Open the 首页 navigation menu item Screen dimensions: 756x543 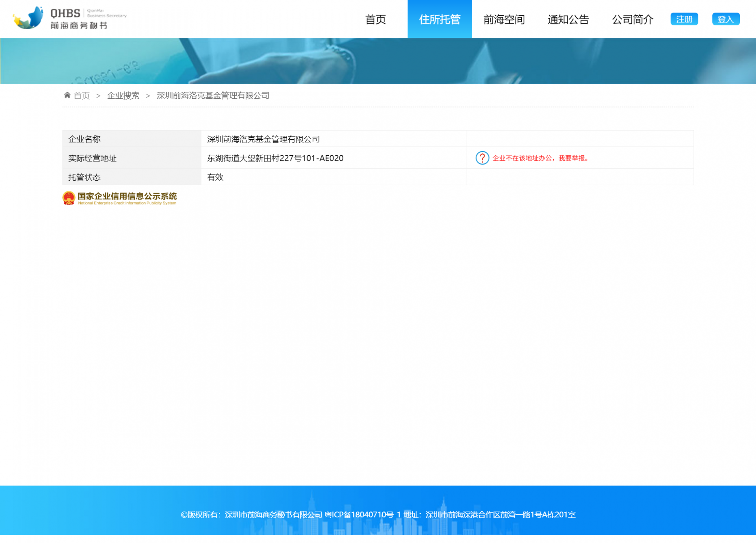click(375, 19)
